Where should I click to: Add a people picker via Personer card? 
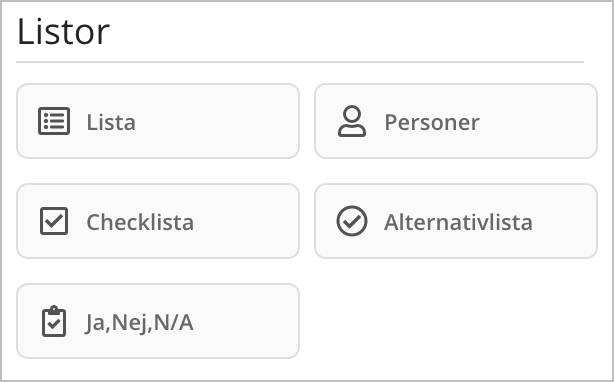click(456, 121)
